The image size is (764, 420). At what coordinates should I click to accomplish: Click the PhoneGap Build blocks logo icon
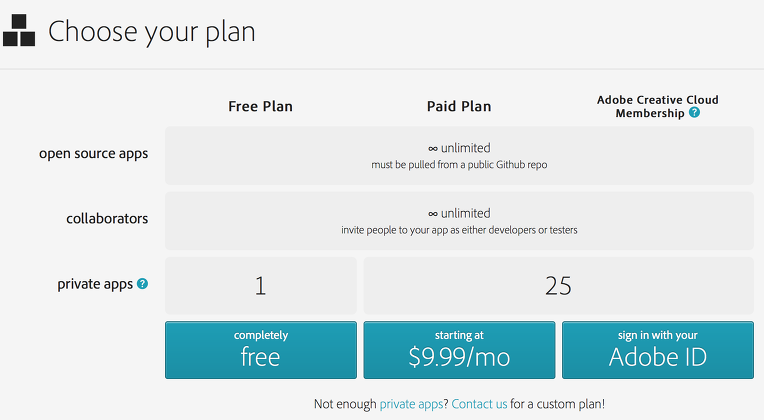(x=19, y=30)
